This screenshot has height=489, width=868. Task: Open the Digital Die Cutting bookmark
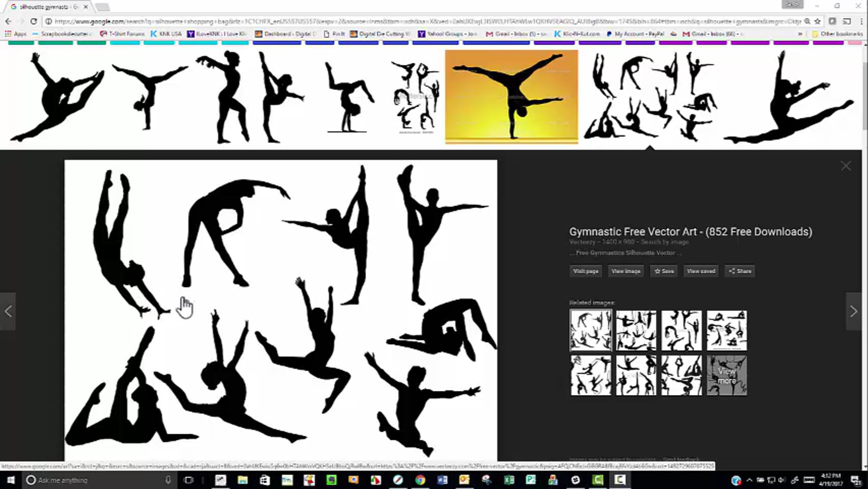click(x=380, y=34)
